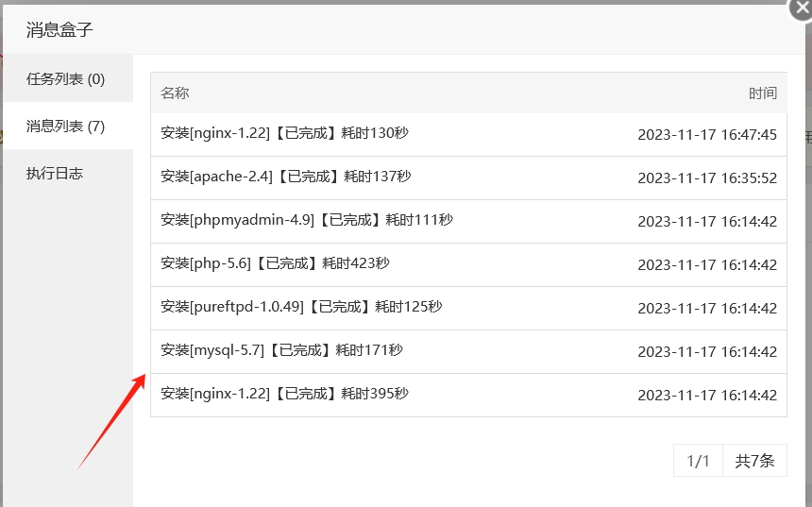Open the 执行日志 tab
Viewport: 812px width, 507px height.
[55, 174]
